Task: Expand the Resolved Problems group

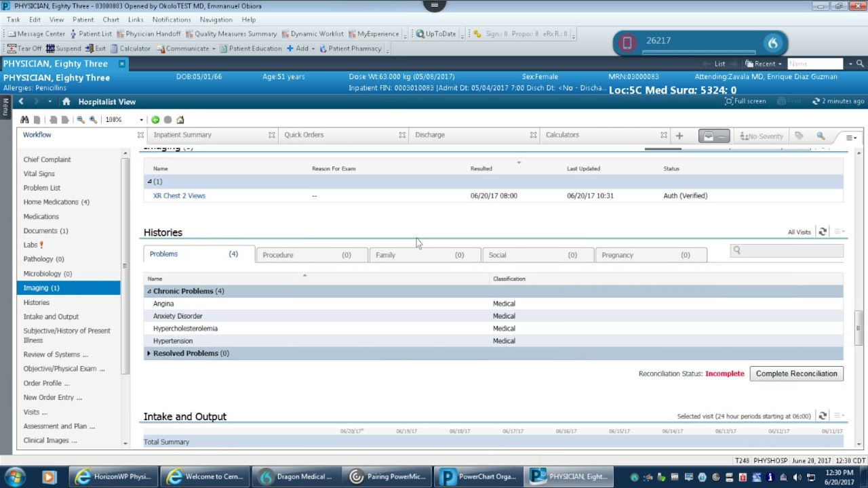Action: tap(149, 353)
